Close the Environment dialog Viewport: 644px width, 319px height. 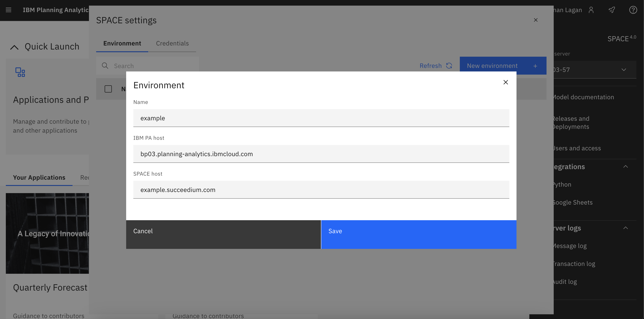tap(506, 82)
